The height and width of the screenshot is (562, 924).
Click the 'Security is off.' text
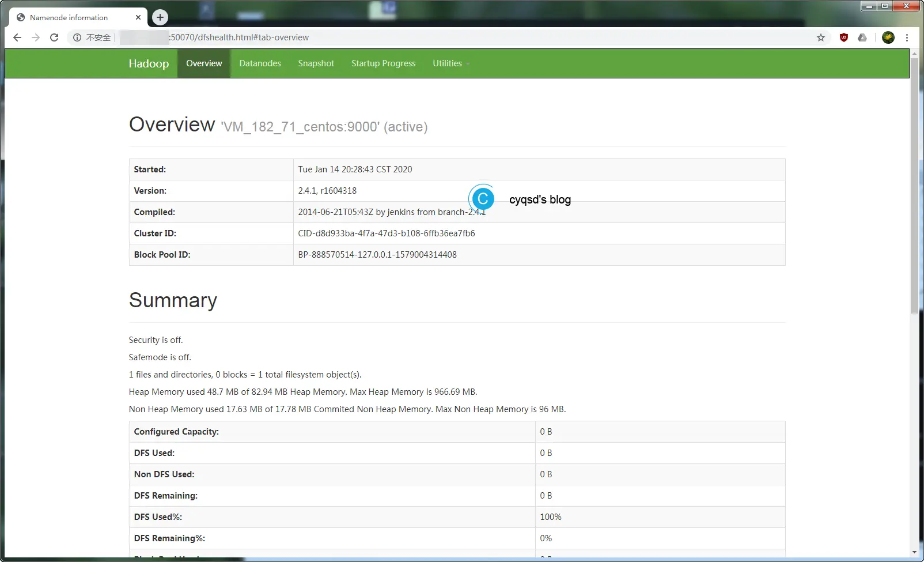156,340
